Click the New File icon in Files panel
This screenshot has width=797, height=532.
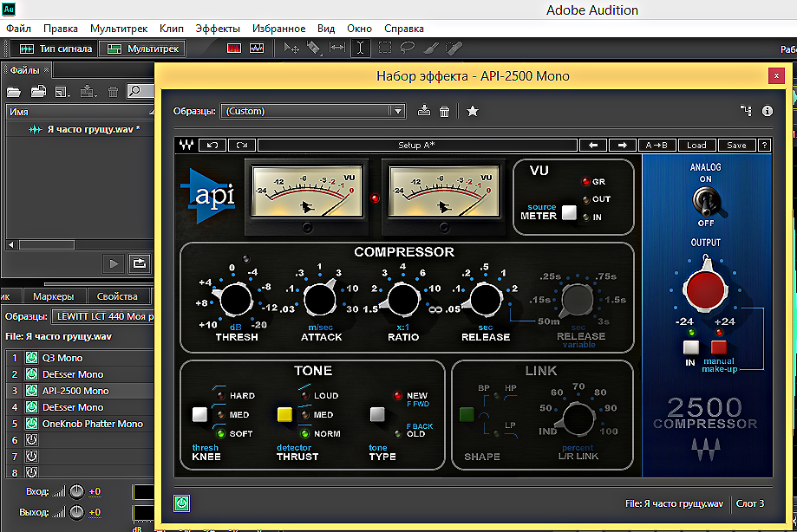click(x=62, y=92)
